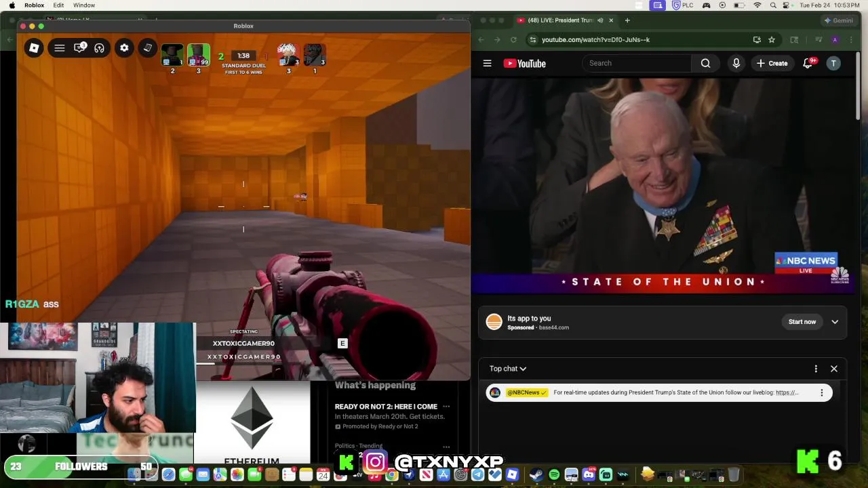Click the State of the Union video player

coord(662,186)
